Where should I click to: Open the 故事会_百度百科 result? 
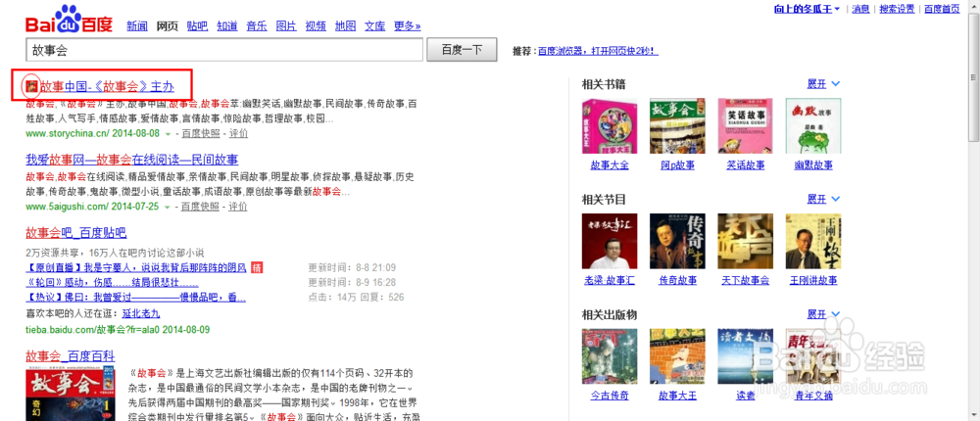point(71,356)
